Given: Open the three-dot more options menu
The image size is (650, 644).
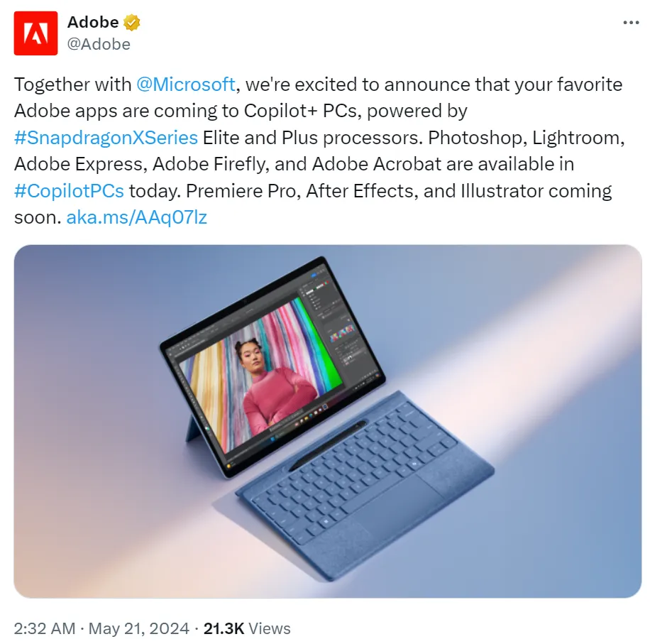Looking at the screenshot, I should 631,23.
